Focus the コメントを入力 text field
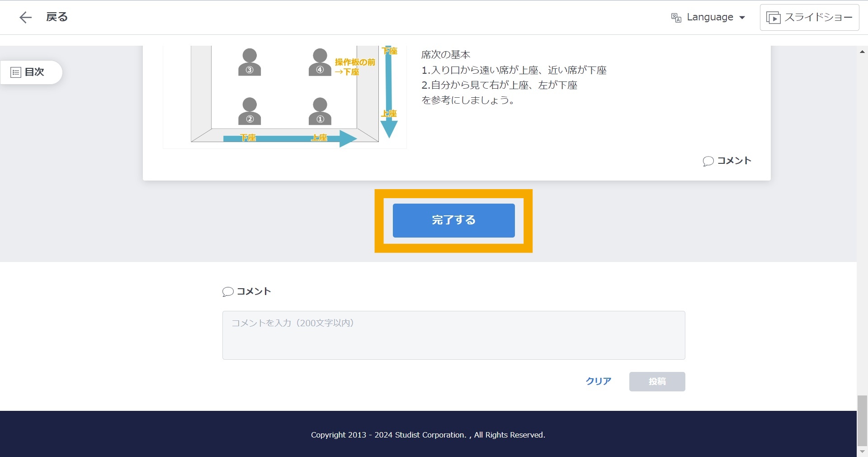Screen dimensions: 868x457 pyautogui.click(x=453, y=335)
